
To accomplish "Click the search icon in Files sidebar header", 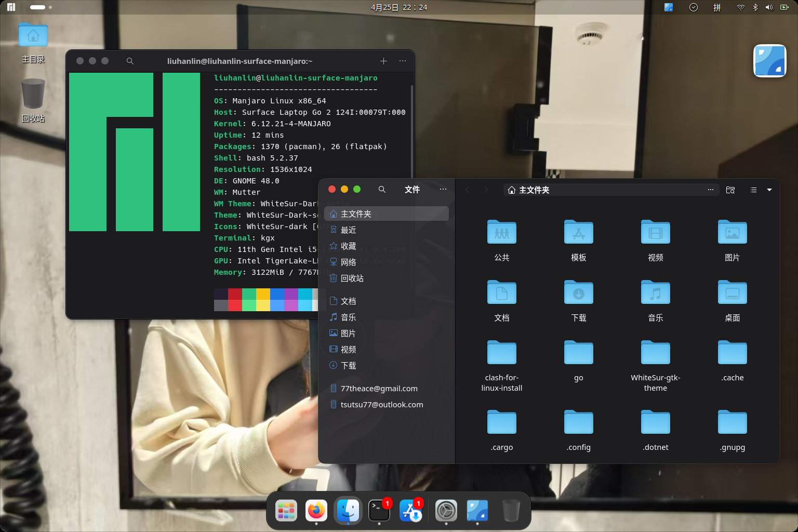I will [x=382, y=190].
